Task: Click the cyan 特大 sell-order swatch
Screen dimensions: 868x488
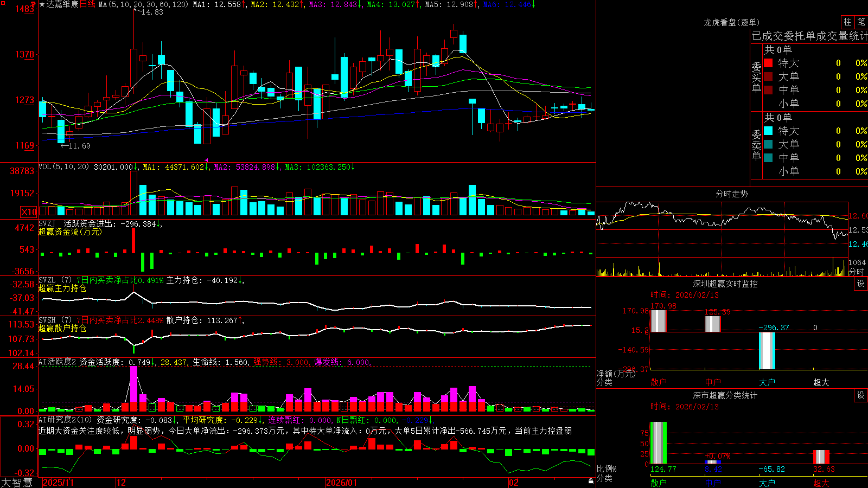Action: (x=768, y=131)
